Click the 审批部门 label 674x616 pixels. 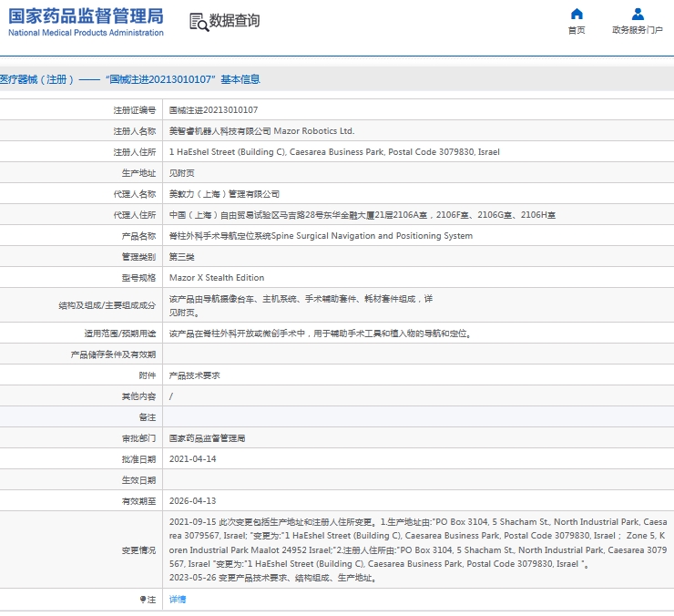(x=138, y=438)
